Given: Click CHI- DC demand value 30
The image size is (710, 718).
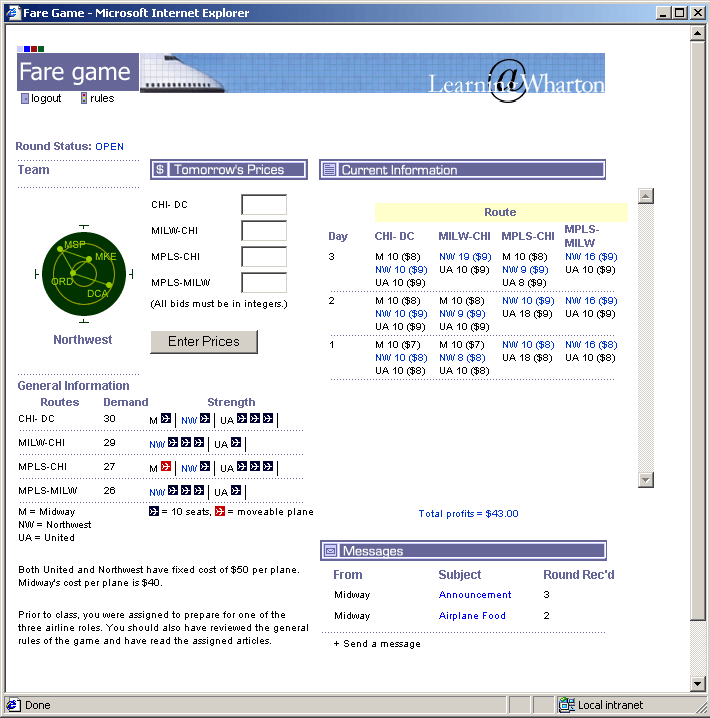Looking at the screenshot, I should coord(109,419).
